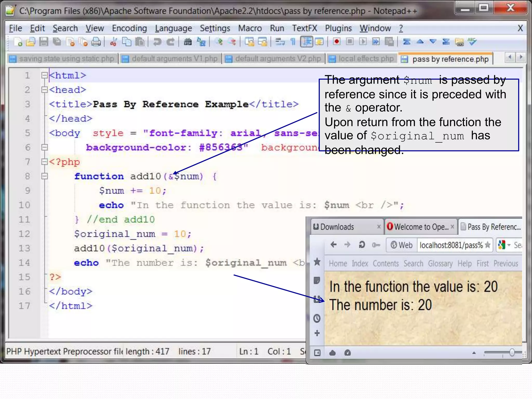The height and width of the screenshot is (399, 532).
Task: Collapse the fold marker beside the html tag
Action: pyautogui.click(x=44, y=76)
